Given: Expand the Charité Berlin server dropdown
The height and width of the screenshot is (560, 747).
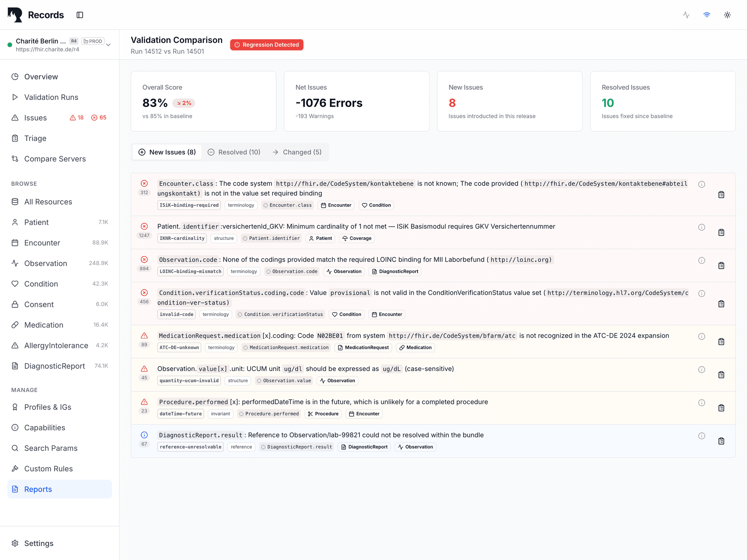Looking at the screenshot, I should click(x=109, y=45).
